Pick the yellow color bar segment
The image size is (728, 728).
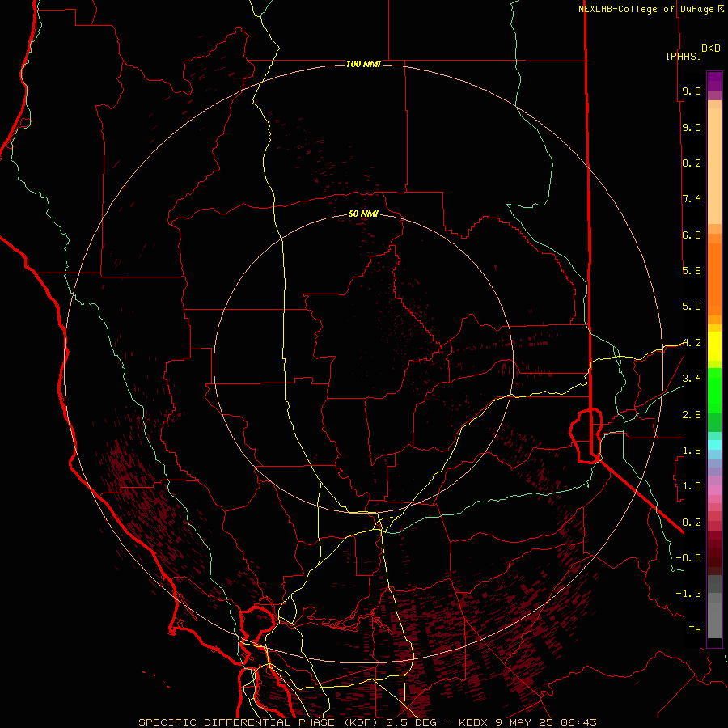click(x=714, y=346)
